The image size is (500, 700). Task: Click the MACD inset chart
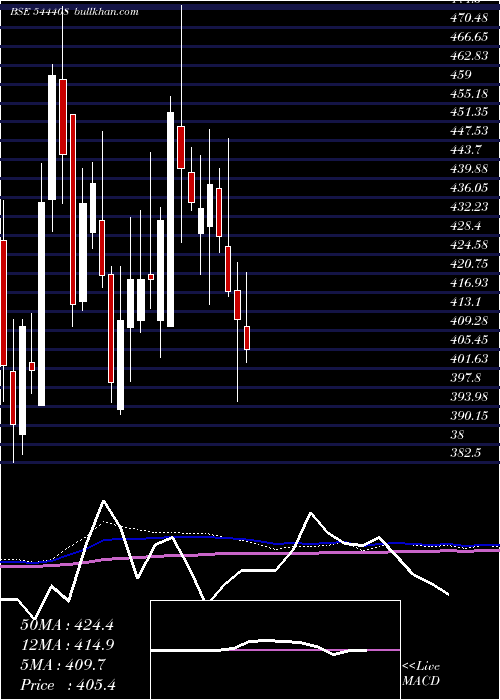(x=275, y=650)
